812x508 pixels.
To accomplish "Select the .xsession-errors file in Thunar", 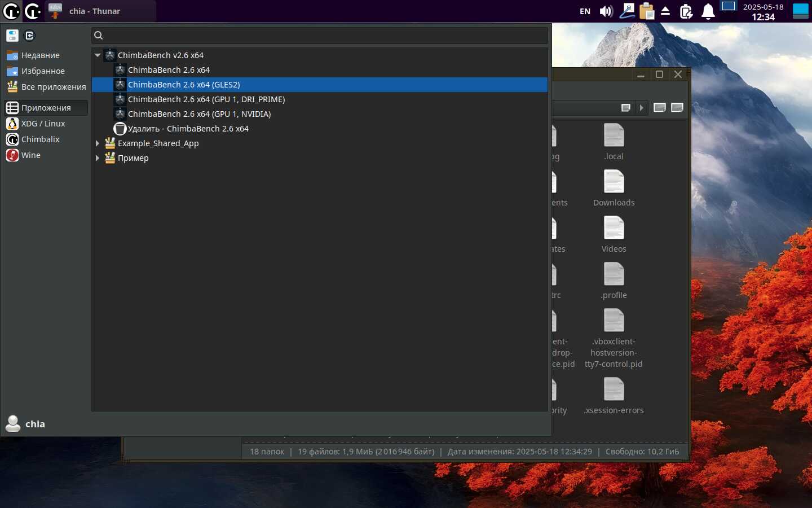I will click(614, 396).
